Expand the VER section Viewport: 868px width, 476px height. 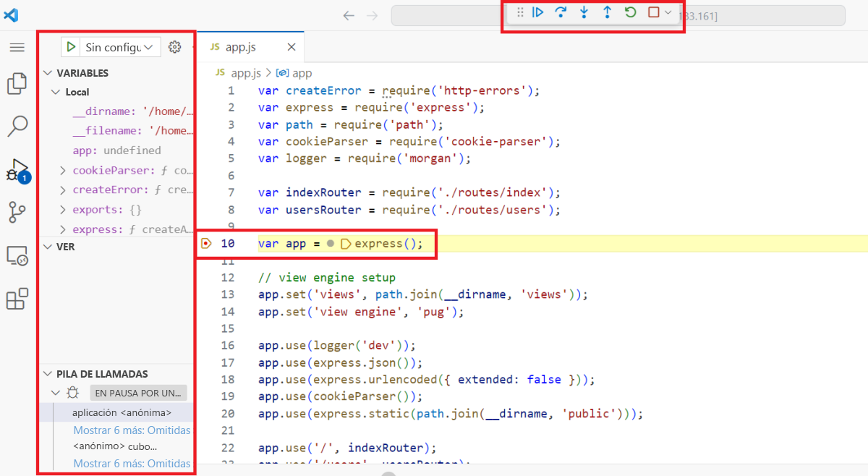coord(48,247)
